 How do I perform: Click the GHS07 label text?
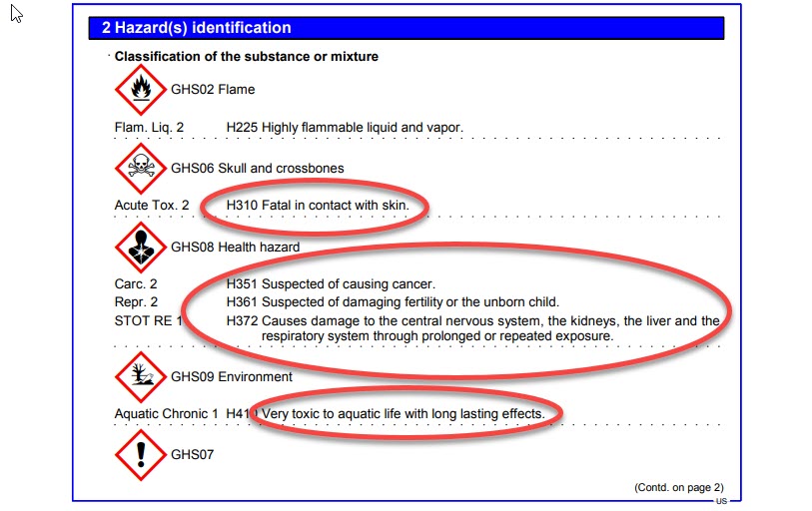[x=189, y=454]
